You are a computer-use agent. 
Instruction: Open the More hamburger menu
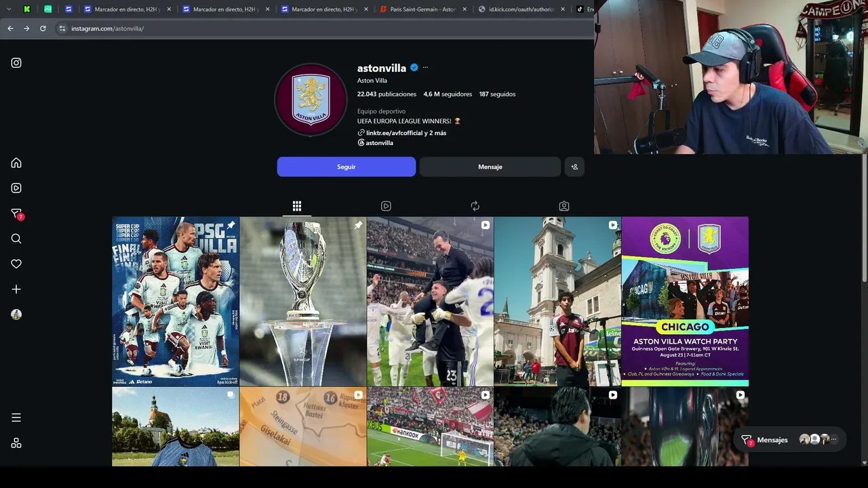16,418
